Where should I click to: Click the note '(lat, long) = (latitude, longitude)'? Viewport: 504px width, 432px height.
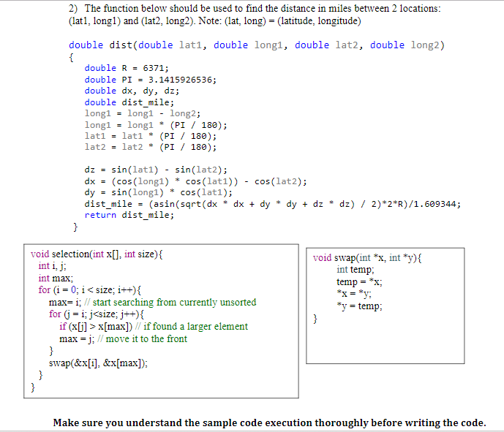(x=293, y=21)
